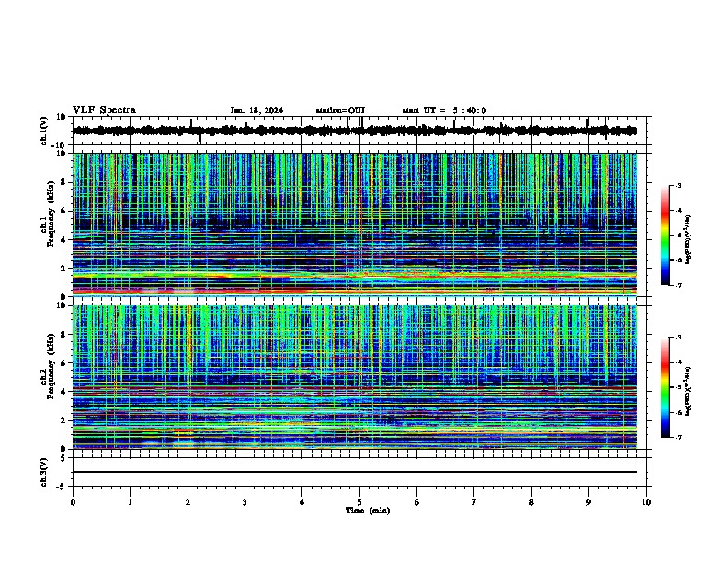Click the '0' tick label on the Time axis
Screen dimensions: 728x563
(x=73, y=502)
